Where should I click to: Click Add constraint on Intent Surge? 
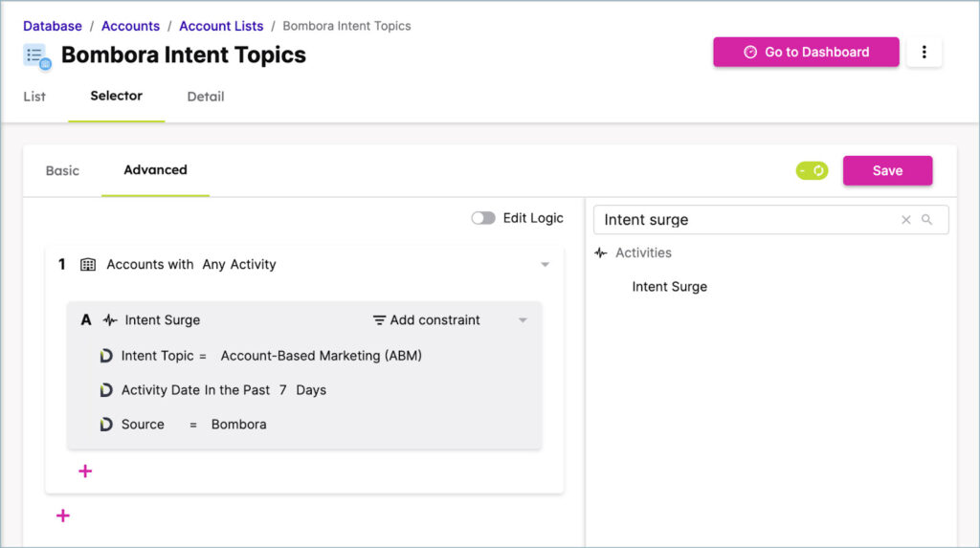pos(427,320)
